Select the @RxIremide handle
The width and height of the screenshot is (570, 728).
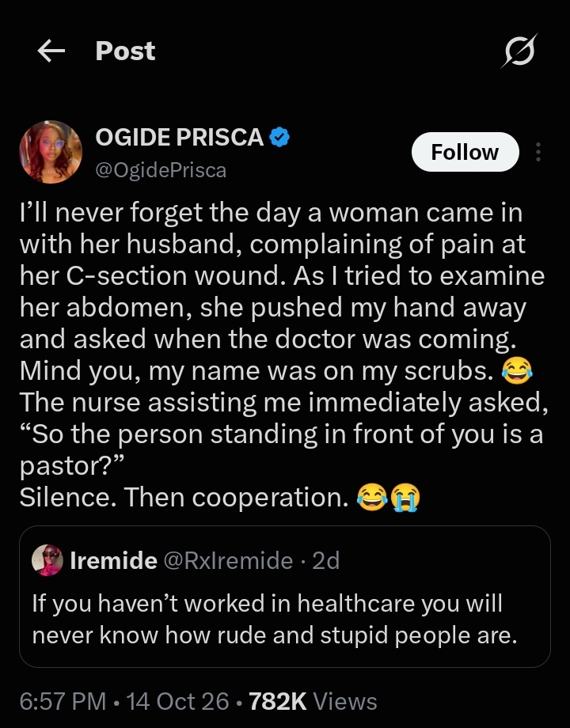[228, 560]
